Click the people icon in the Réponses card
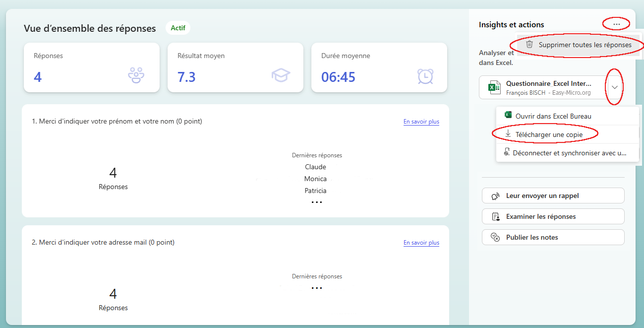This screenshot has width=644, height=328. (136, 75)
